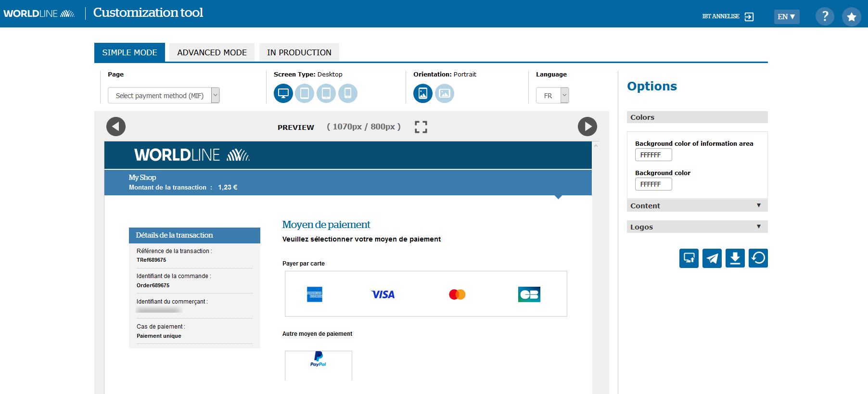Screen dimensions: 868x394
Task: Click the preview scrollbar up arrow
Action: [596, 146]
